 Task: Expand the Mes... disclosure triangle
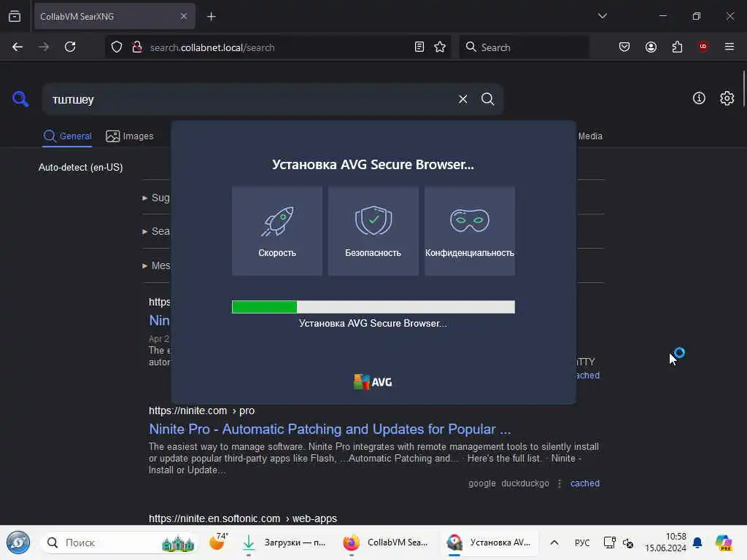[x=145, y=265]
